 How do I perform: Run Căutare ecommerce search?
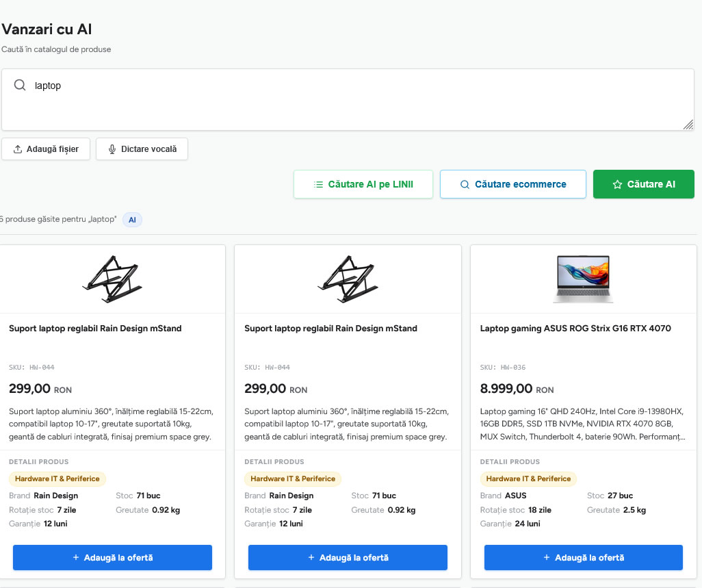(513, 184)
